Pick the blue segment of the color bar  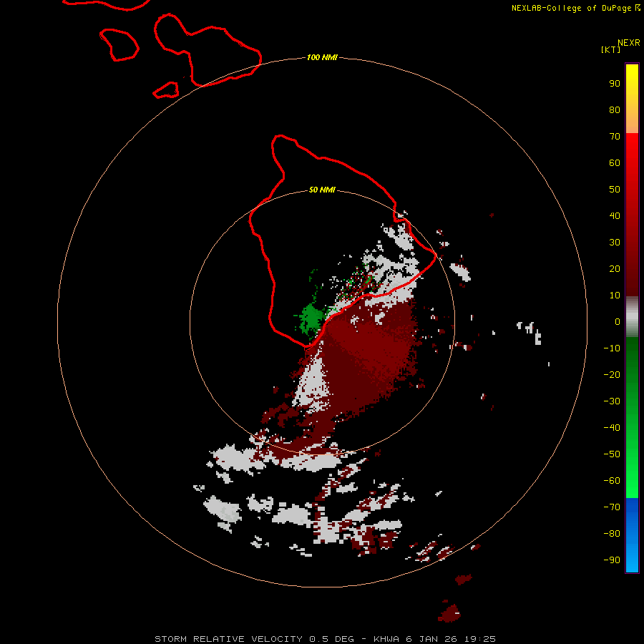point(632,535)
